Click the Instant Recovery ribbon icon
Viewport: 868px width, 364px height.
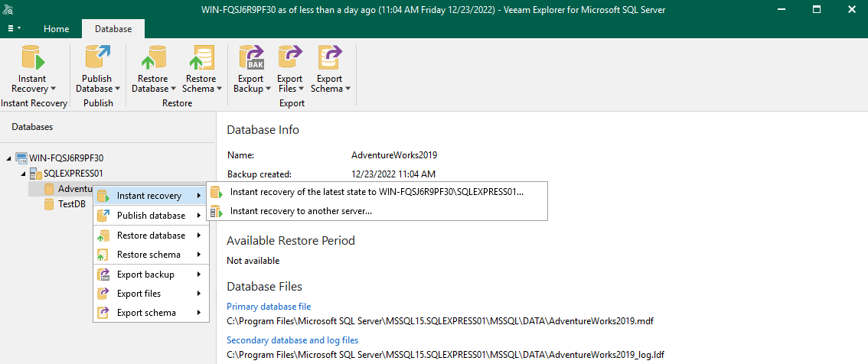pyautogui.click(x=33, y=58)
